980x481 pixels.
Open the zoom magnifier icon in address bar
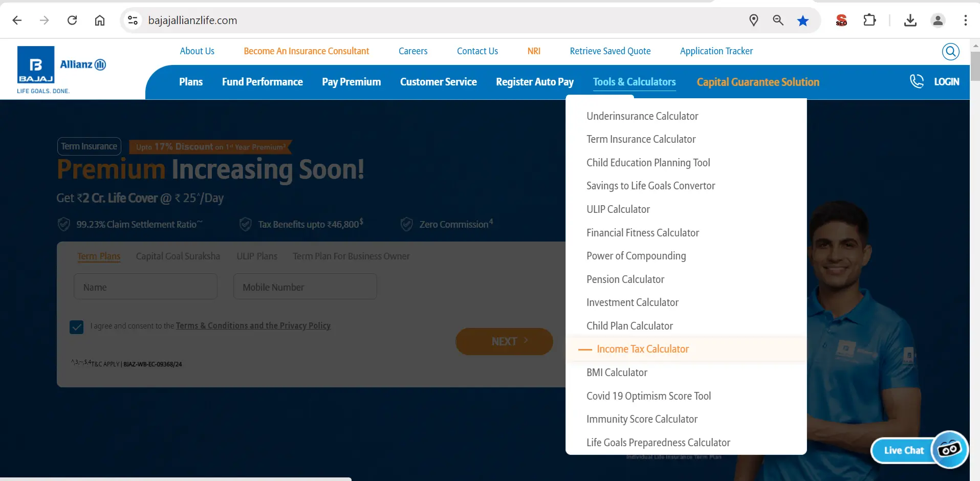tap(778, 20)
